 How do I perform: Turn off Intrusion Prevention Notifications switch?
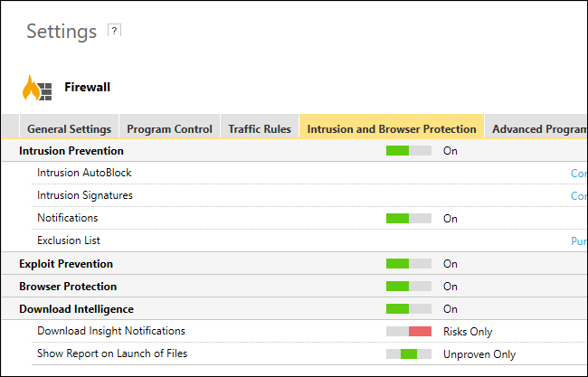pos(408,219)
